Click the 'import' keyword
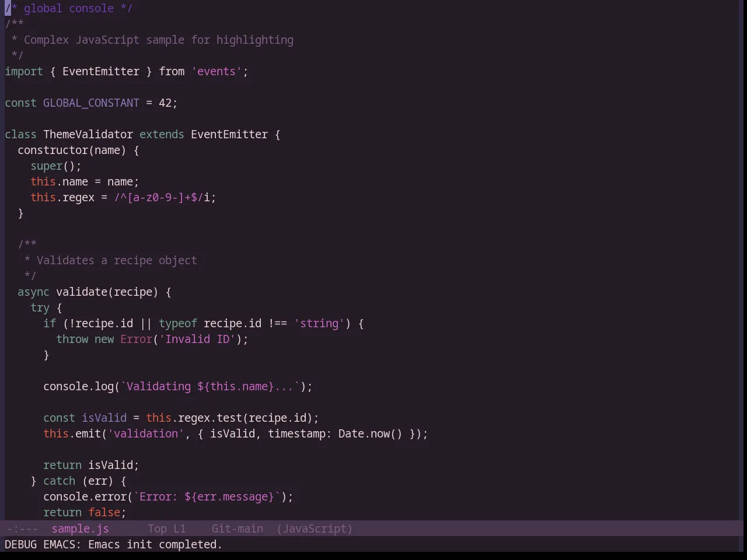This screenshot has width=747, height=560. pos(24,71)
